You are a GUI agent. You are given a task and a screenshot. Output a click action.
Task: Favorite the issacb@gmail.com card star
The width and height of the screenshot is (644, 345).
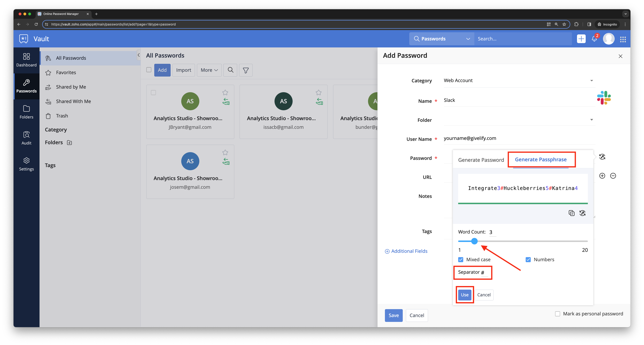pos(318,92)
